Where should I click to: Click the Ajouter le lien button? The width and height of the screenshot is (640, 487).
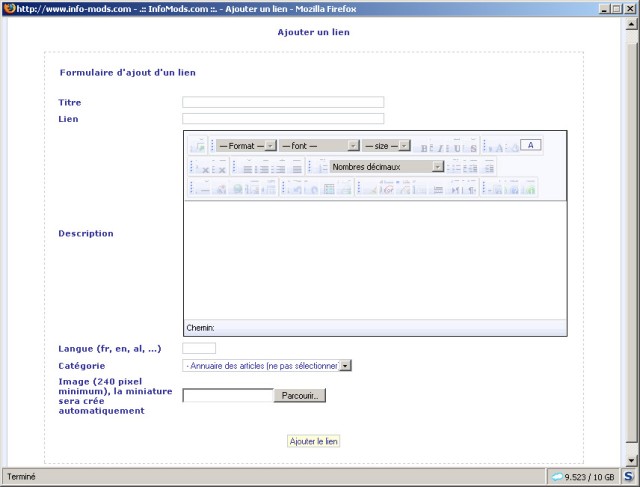313,441
